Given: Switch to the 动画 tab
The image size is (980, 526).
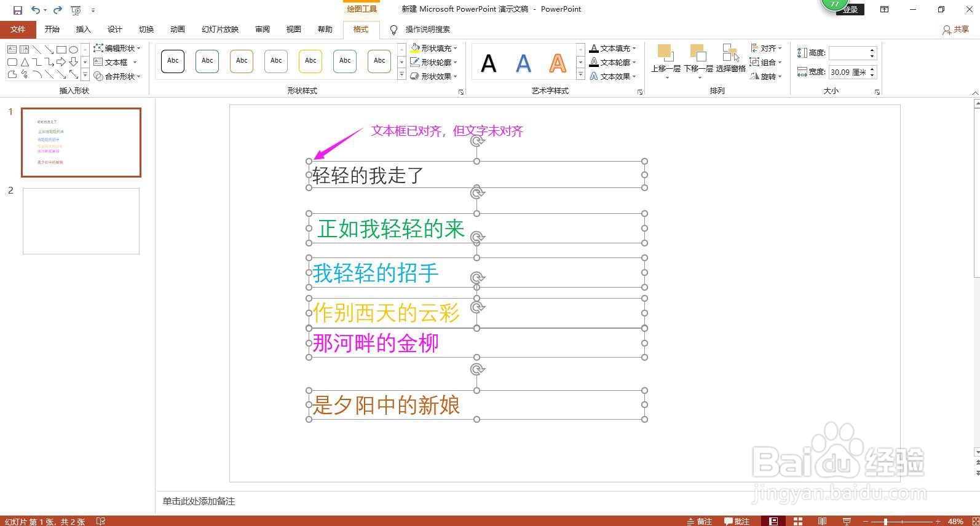Looking at the screenshot, I should pos(178,29).
